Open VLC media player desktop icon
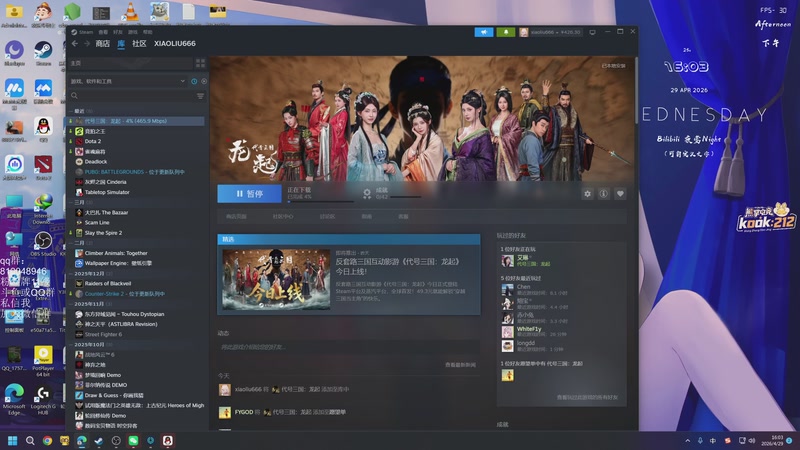The width and height of the screenshot is (800, 450). tap(131, 13)
